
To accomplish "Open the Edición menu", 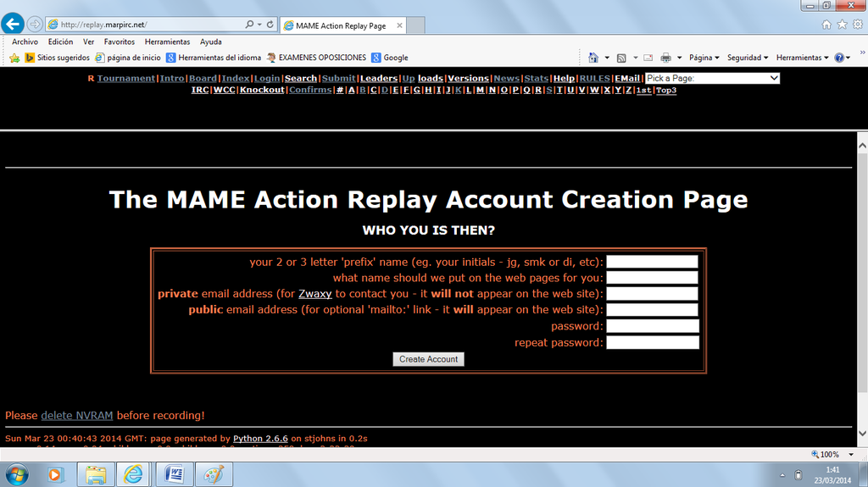I will [60, 42].
